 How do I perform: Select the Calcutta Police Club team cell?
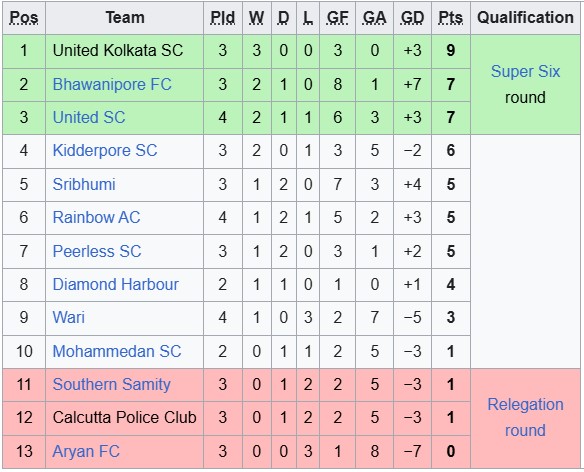tap(124, 418)
